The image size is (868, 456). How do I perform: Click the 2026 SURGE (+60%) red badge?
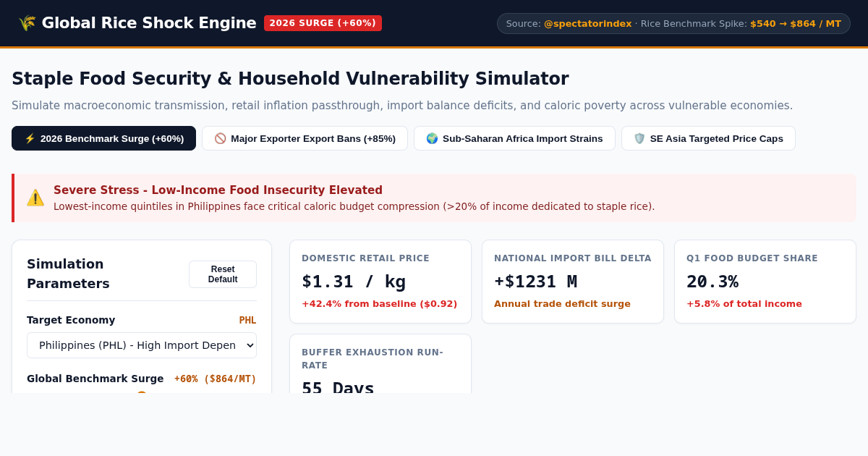pos(323,23)
